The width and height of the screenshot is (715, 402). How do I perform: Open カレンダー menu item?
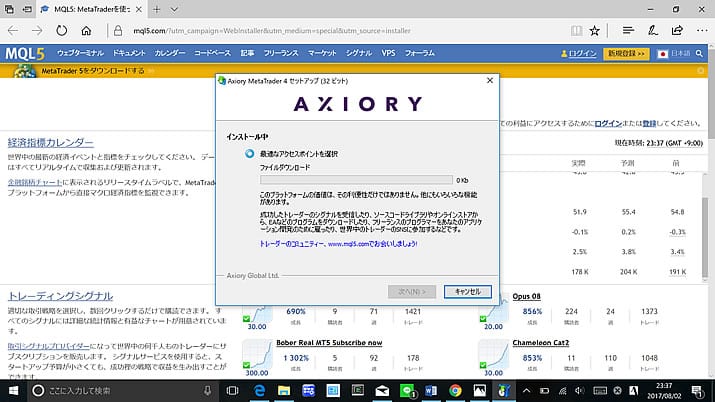[x=170, y=53]
